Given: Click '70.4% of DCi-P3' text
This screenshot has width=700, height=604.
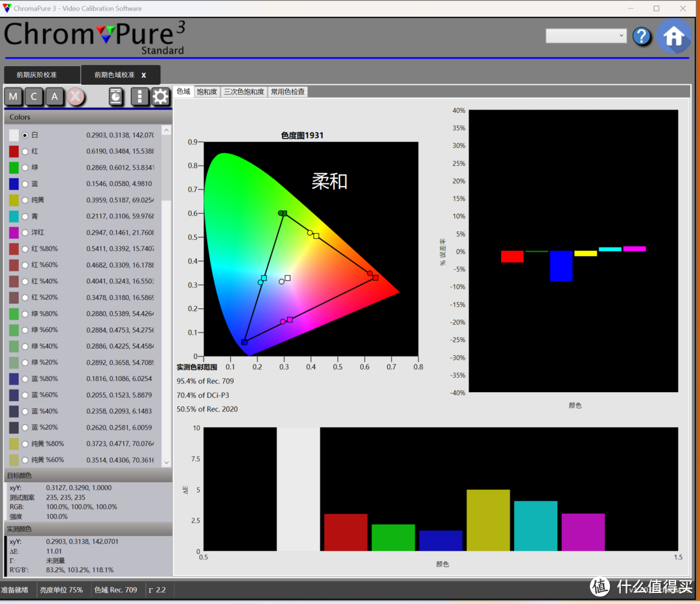Looking at the screenshot, I should click(203, 395).
